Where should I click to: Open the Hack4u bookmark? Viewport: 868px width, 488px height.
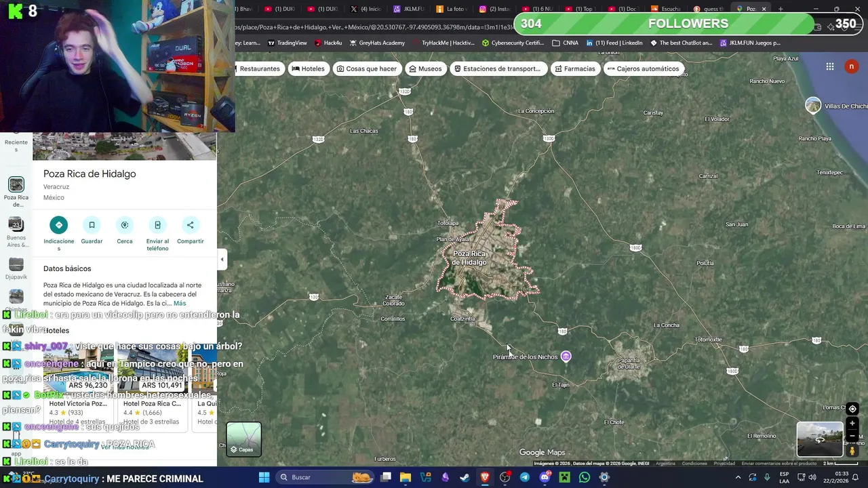click(x=328, y=43)
